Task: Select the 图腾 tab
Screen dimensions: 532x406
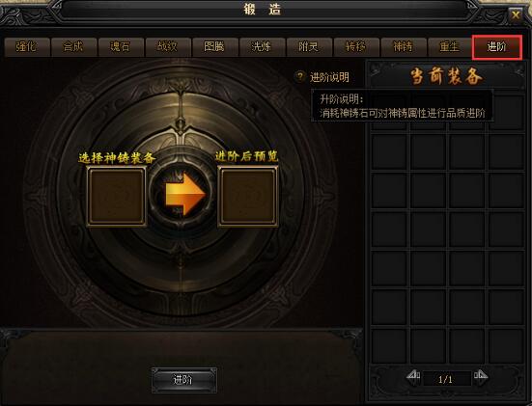Action: 215,46
